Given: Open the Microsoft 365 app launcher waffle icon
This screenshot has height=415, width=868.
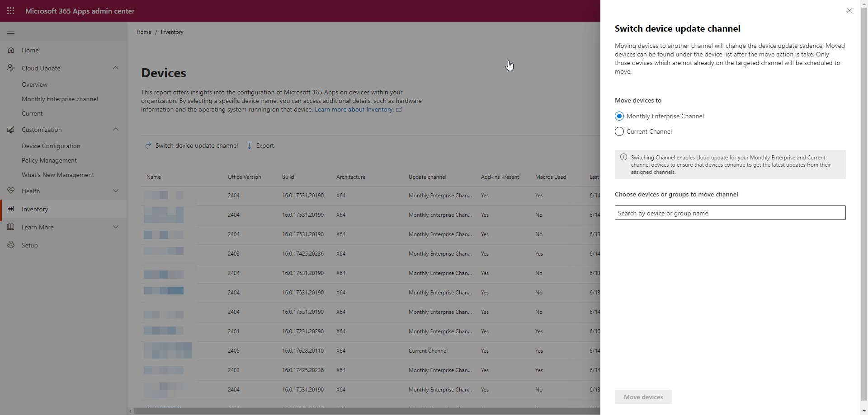Looking at the screenshot, I should [x=11, y=11].
